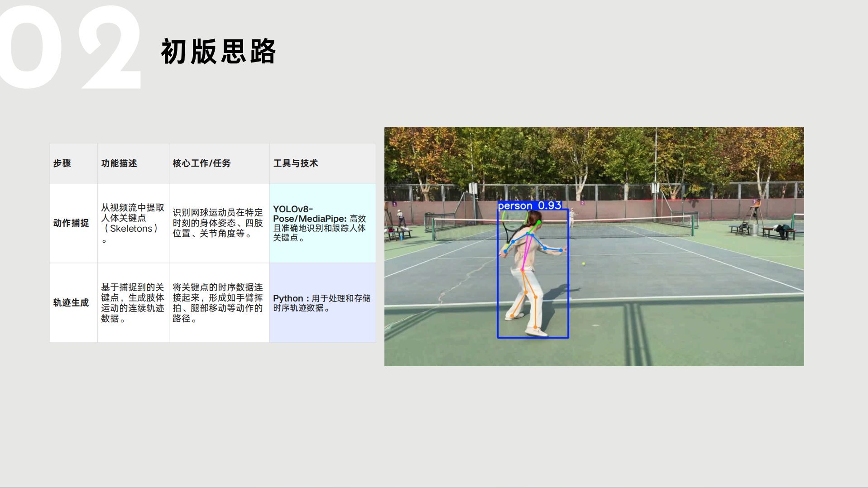Click the Python 时序轨迹数据 cell
868x488 pixels.
tap(322, 303)
